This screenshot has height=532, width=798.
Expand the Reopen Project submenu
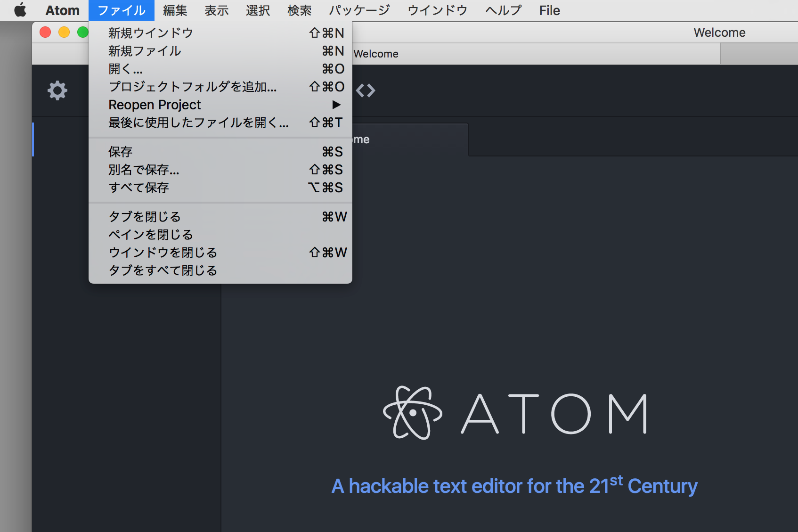click(220, 105)
